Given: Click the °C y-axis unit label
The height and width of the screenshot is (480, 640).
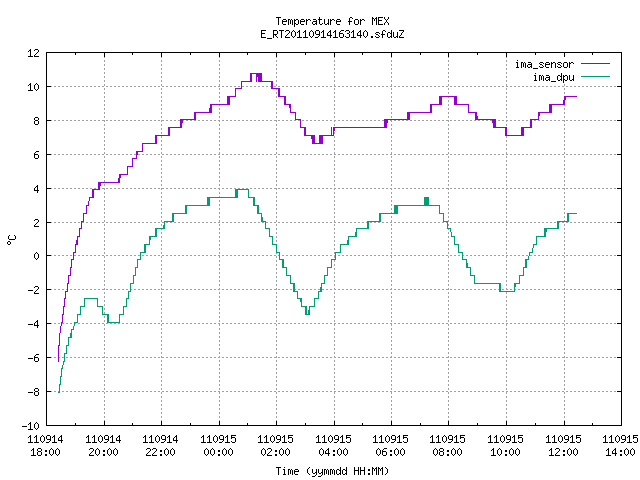Looking at the screenshot, I should (11, 240).
